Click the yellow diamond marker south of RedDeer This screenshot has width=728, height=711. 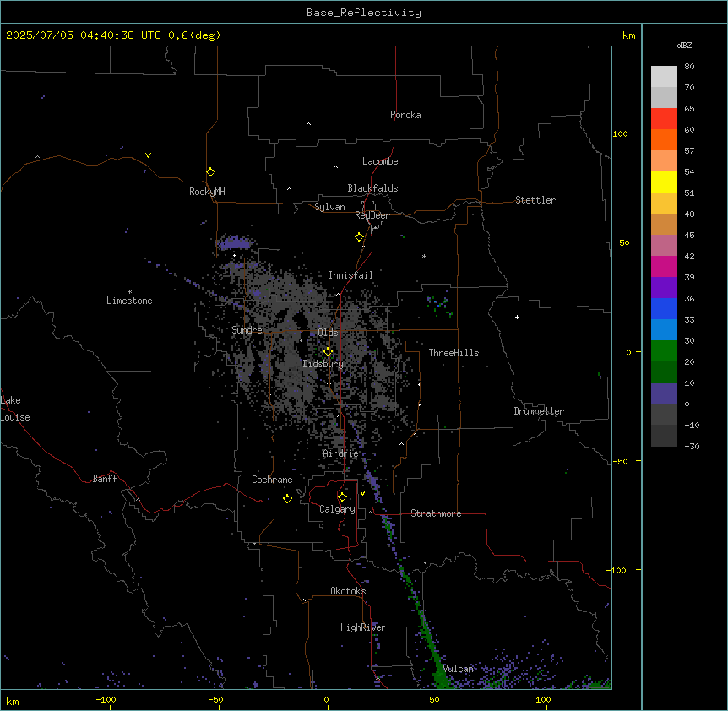pos(359,237)
